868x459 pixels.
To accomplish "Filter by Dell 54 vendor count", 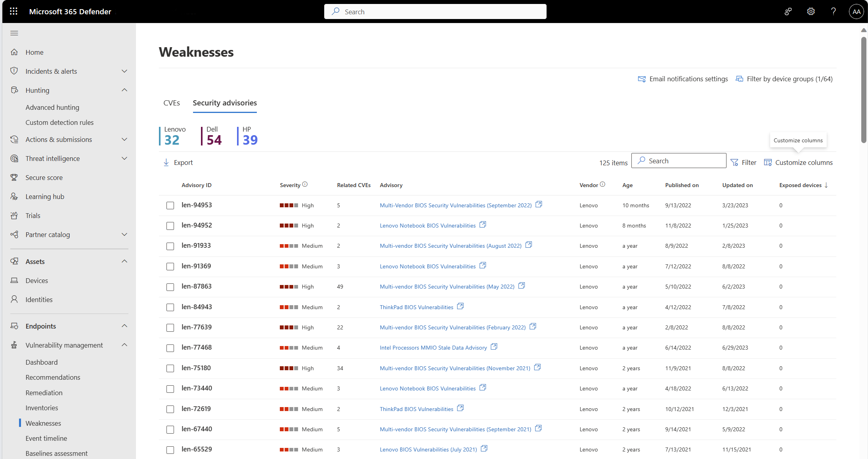I will click(212, 136).
